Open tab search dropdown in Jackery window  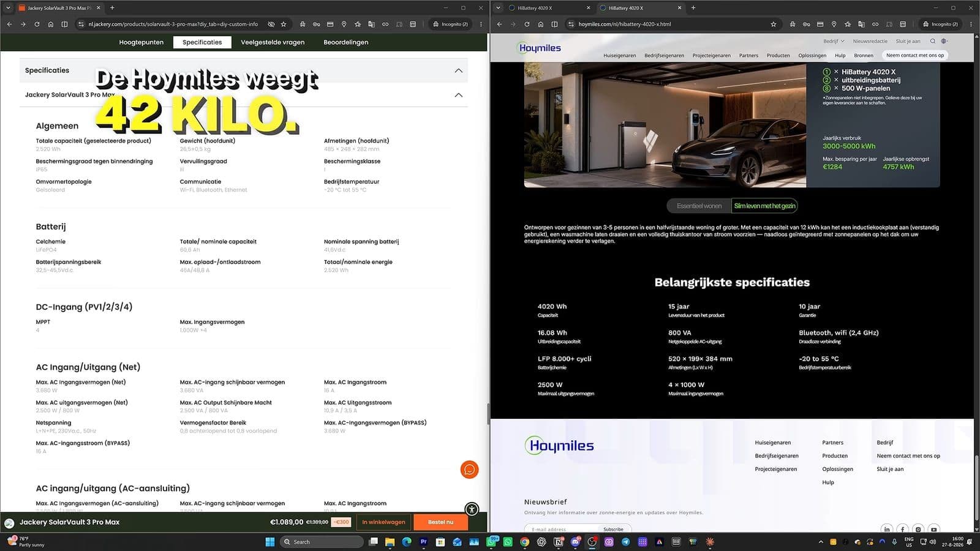click(8, 8)
